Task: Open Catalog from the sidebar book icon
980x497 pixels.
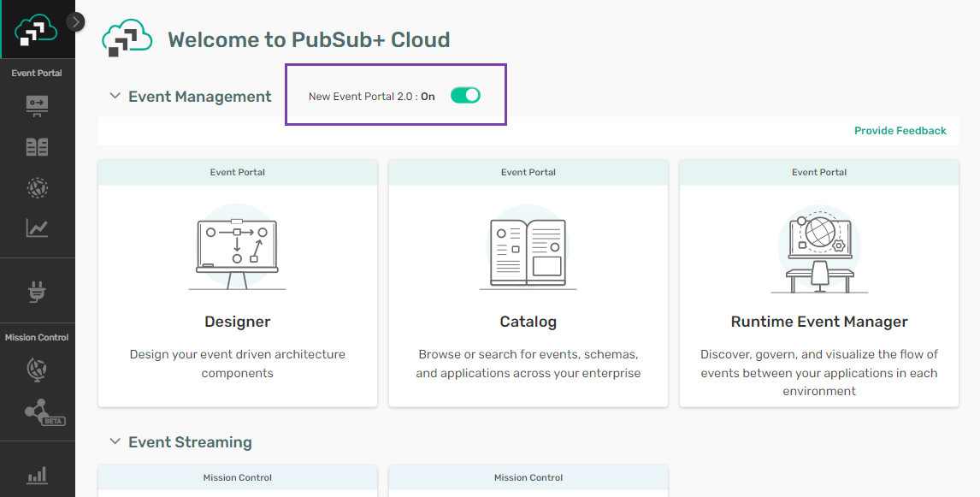Action: coord(37,147)
